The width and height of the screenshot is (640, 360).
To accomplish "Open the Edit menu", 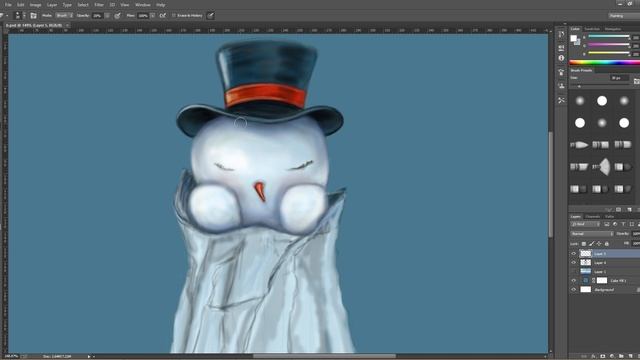I will coord(20,5).
